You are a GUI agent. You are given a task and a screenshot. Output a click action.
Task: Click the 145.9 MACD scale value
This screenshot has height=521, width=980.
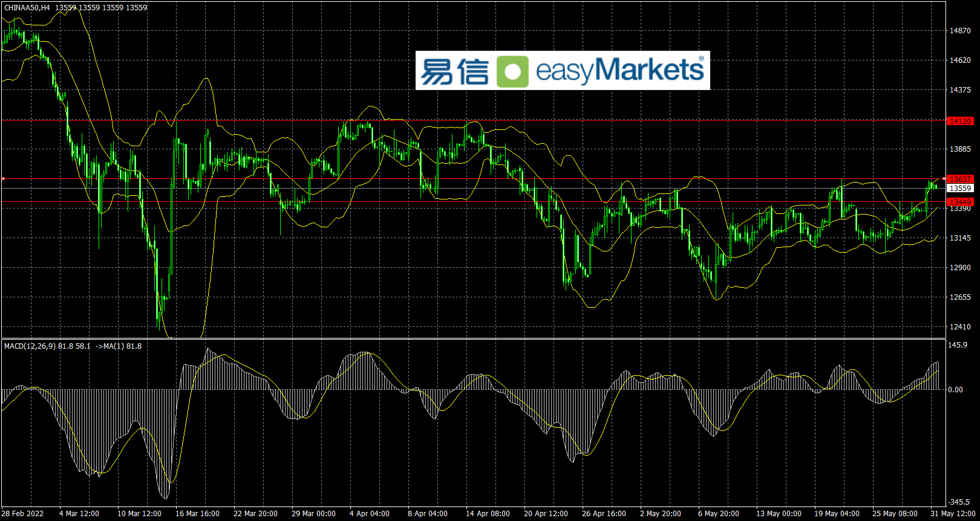(x=958, y=345)
